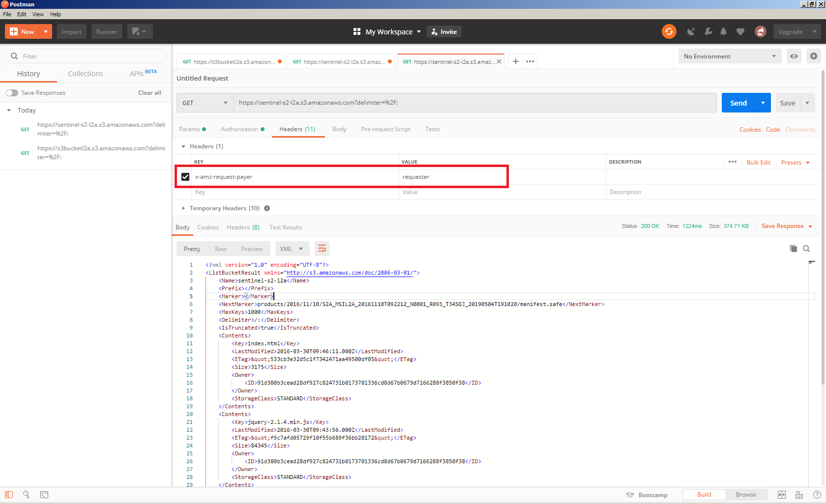Open the capture requests satellite icon
826x504 pixels.
[x=691, y=31]
